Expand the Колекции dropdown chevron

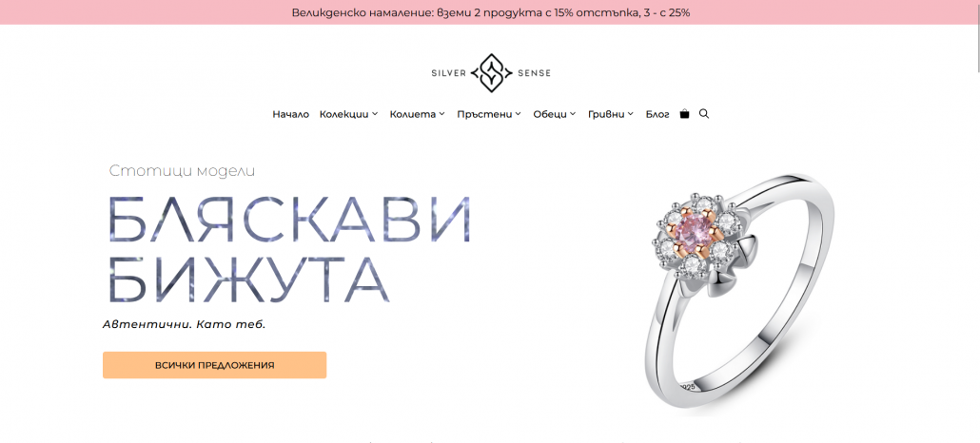click(x=375, y=114)
